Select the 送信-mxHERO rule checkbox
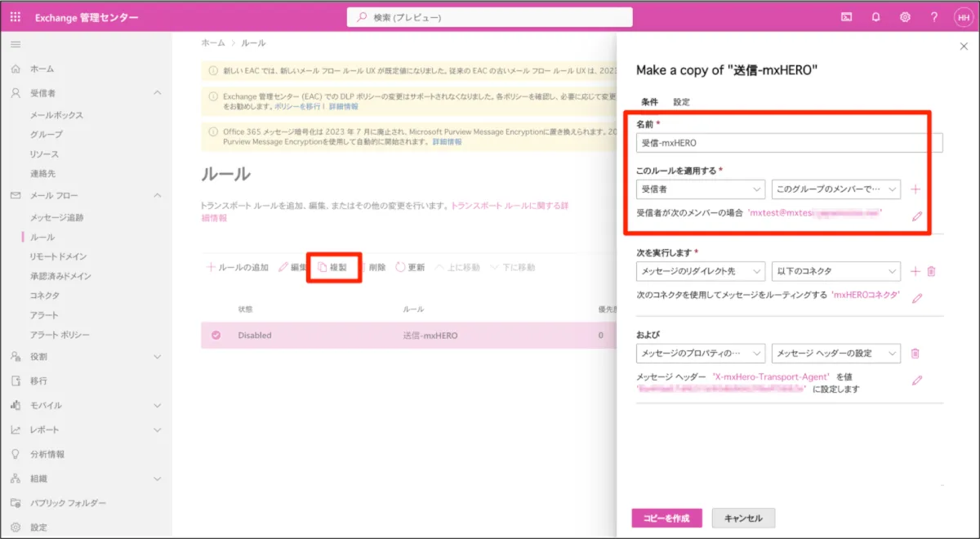The image size is (980, 539). (x=216, y=335)
